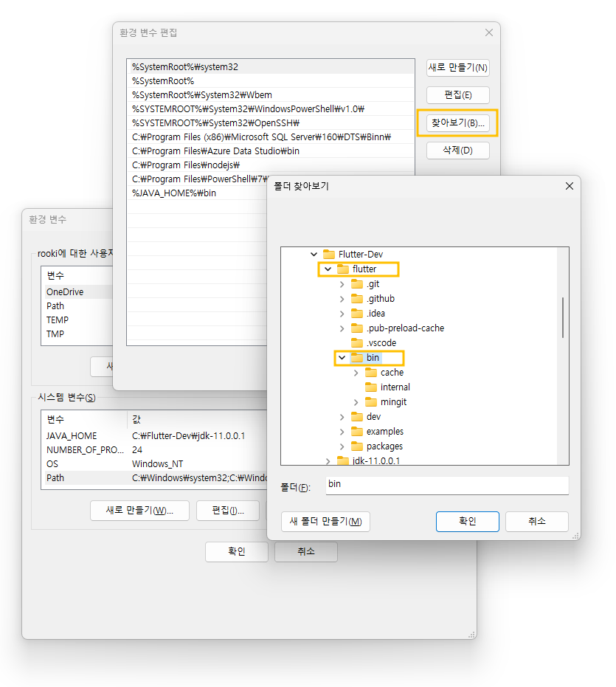Select the .github folder icon
The image size is (616, 687).
coord(357,298)
